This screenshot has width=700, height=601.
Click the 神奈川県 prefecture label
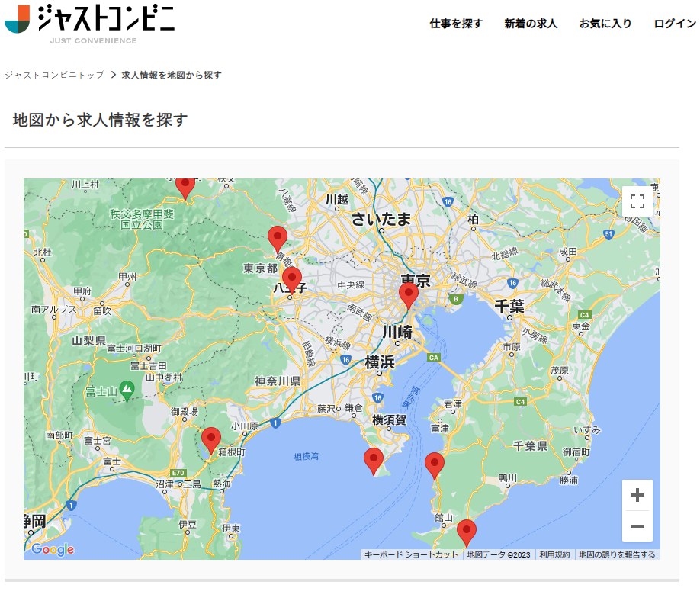point(278,381)
